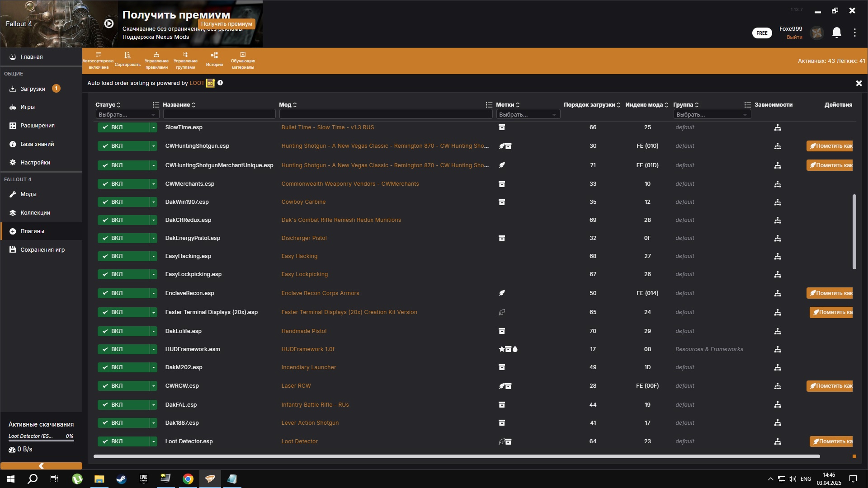Image resolution: width=868 pixels, height=488 pixels.
Task: Open the group filter dropdown
Action: (x=712, y=115)
